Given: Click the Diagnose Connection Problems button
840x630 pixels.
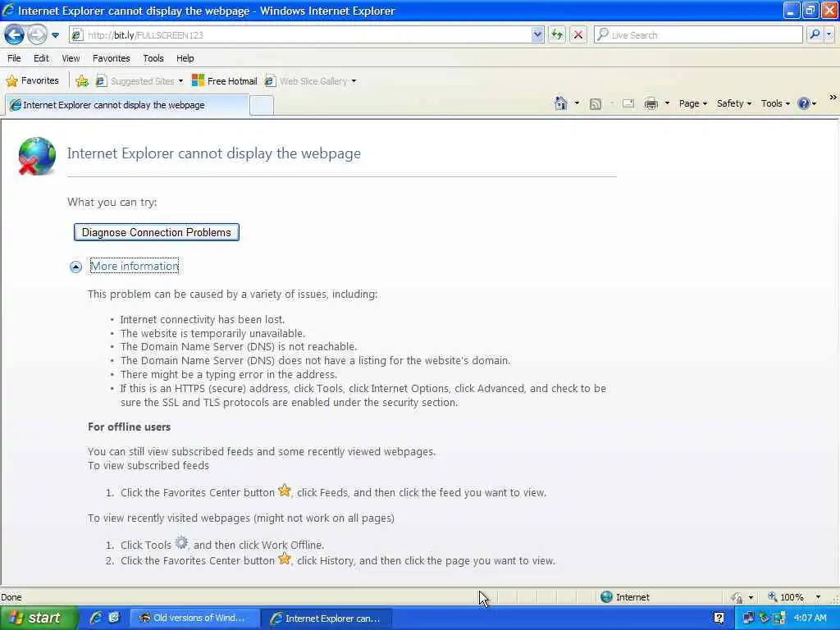Looking at the screenshot, I should point(157,232).
